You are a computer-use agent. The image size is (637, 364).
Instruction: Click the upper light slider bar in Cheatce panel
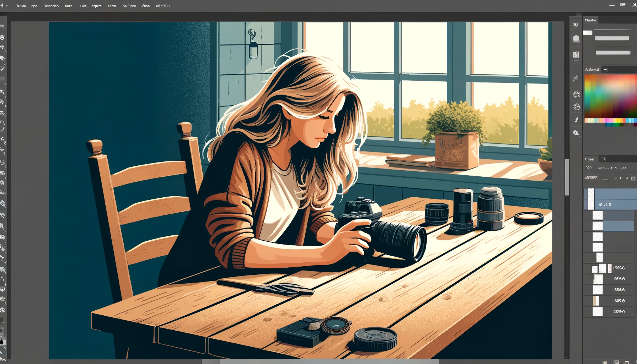(612, 38)
